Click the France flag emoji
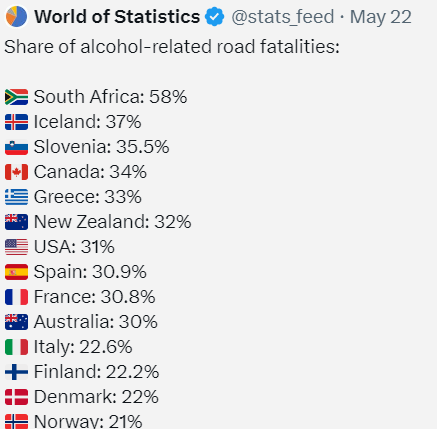Viewport: 437px width, 429px height. click(x=16, y=297)
